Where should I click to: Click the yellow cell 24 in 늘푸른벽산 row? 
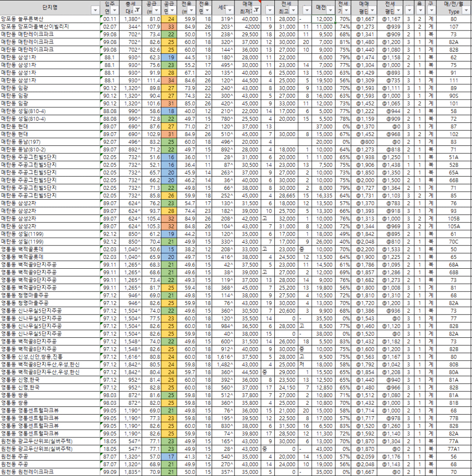[x=169, y=19]
